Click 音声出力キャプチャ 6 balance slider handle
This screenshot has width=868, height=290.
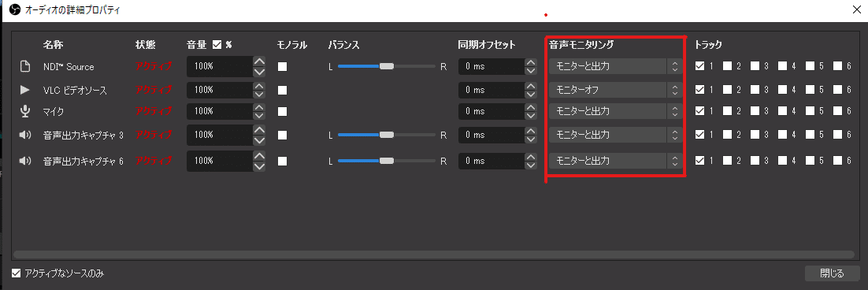click(x=387, y=161)
